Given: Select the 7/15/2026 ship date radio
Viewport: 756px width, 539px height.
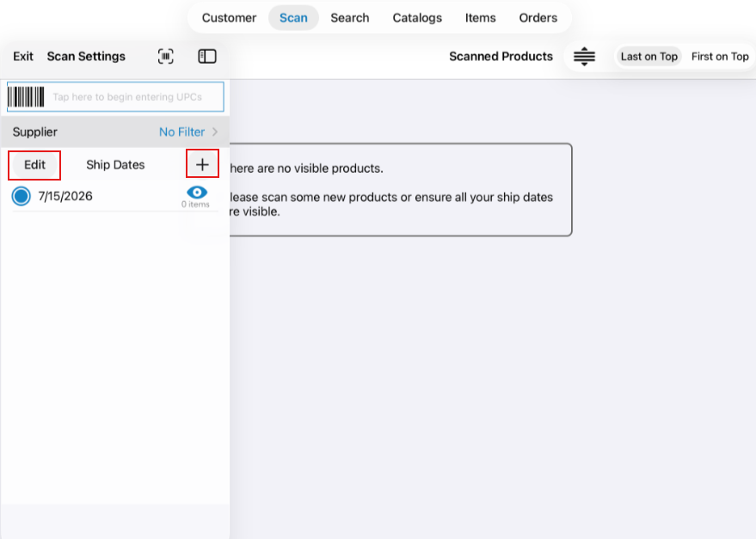Looking at the screenshot, I should (x=22, y=196).
